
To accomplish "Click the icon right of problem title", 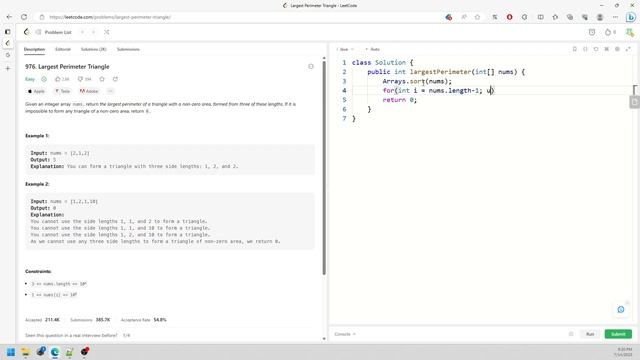I will 311,67.
